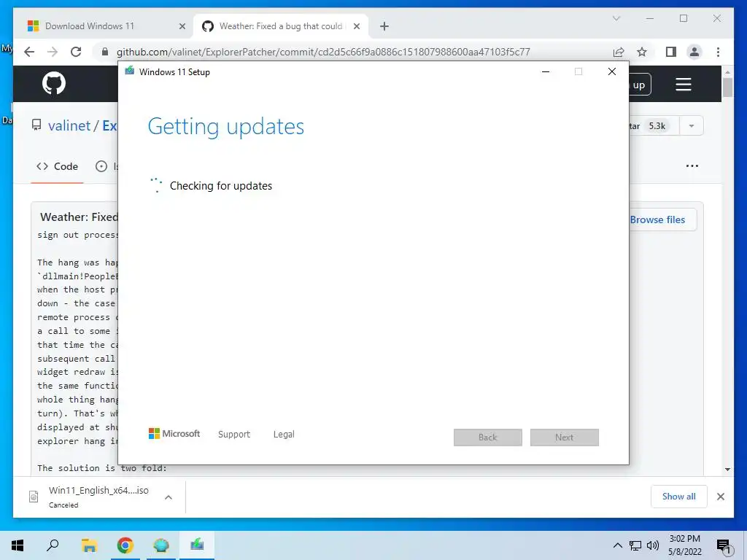Image resolution: width=747 pixels, height=560 pixels.
Task: Go forward in Chrome browser
Action: (x=53, y=52)
